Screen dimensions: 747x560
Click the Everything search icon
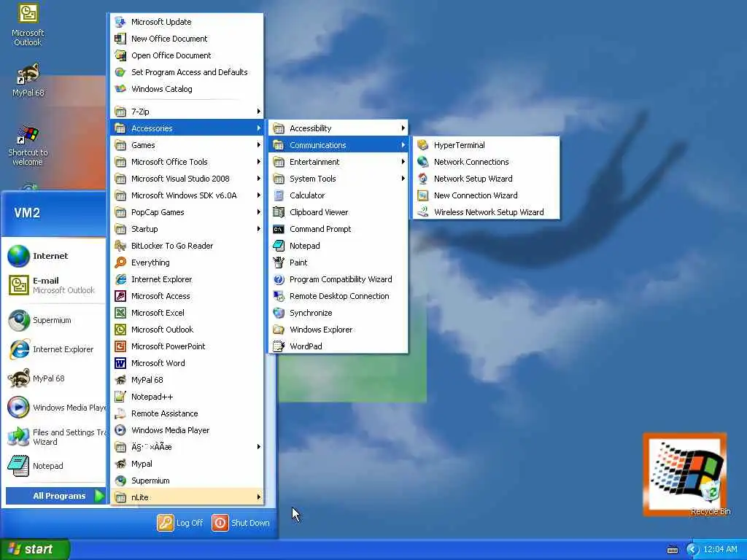tap(120, 262)
